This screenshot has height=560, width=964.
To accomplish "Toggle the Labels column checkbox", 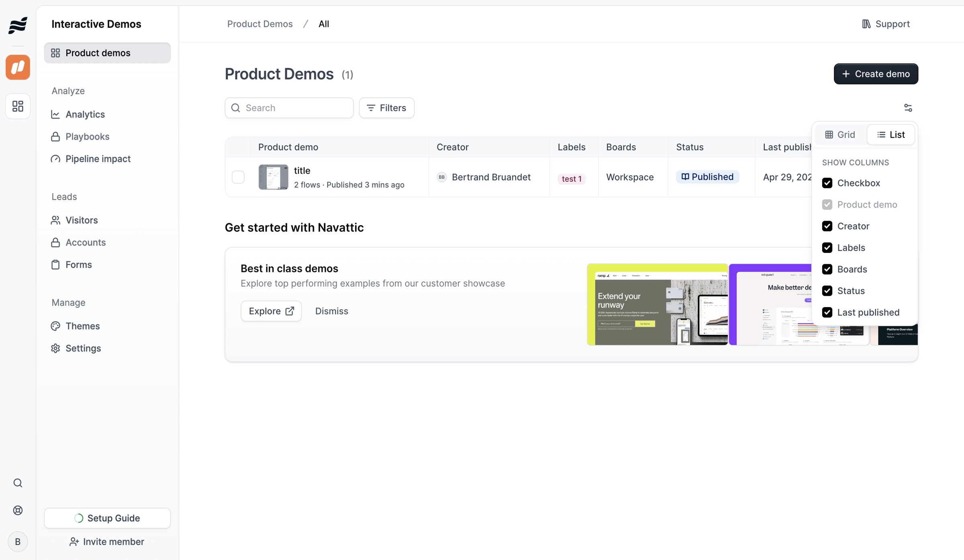I will click(827, 248).
